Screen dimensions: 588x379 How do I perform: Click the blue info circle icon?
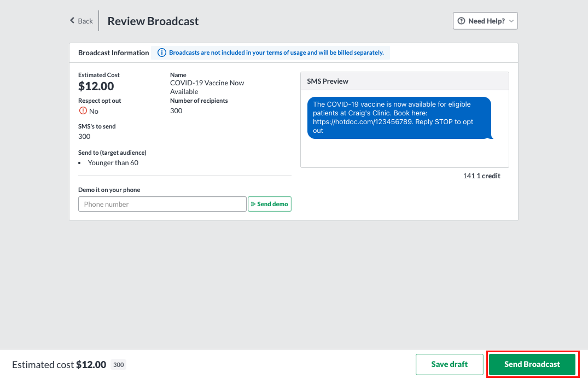(161, 53)
